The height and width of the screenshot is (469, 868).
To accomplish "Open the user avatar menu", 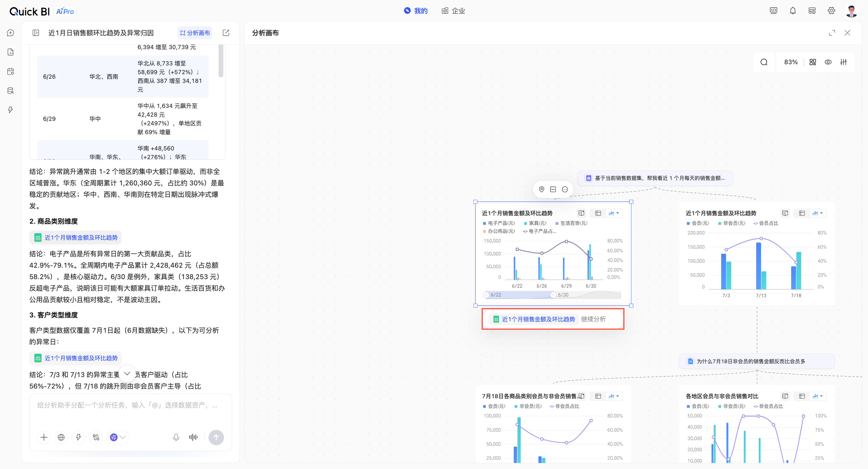I will click(x=851, y=11).
